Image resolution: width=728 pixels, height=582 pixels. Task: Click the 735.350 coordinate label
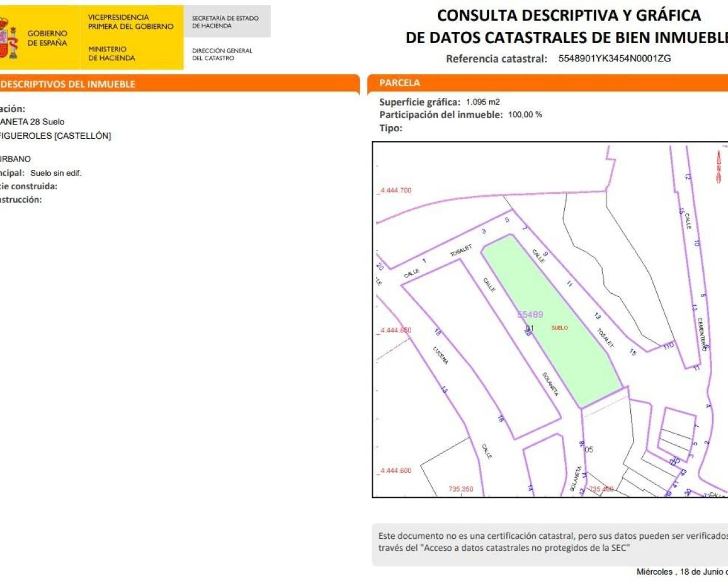461,489
